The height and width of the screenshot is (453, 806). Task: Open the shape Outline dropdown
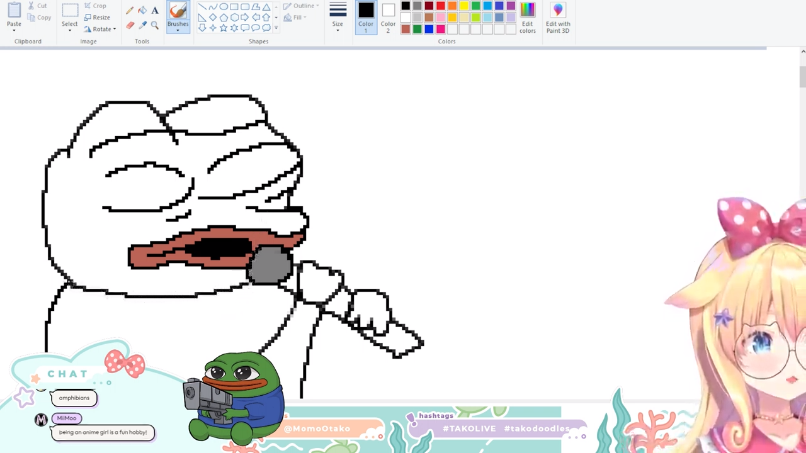(x=301, y=6)
